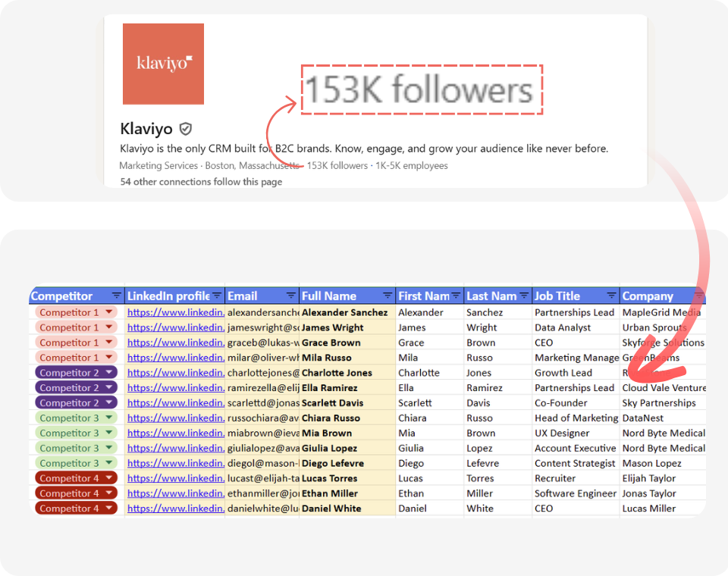Select the 'Growth Lead' job title cell
The height and width of the screenshot is (576, 728).
click(576, 373)
